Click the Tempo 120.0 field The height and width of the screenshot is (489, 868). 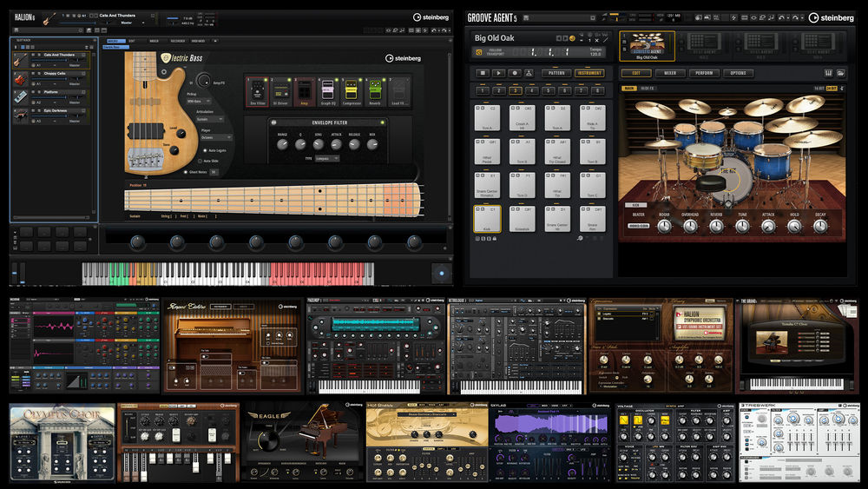[x=595, y=52]
